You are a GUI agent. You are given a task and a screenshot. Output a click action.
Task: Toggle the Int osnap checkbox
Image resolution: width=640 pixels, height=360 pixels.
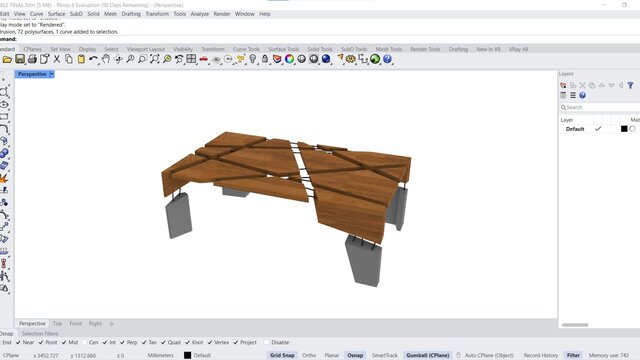pos(105,342)
